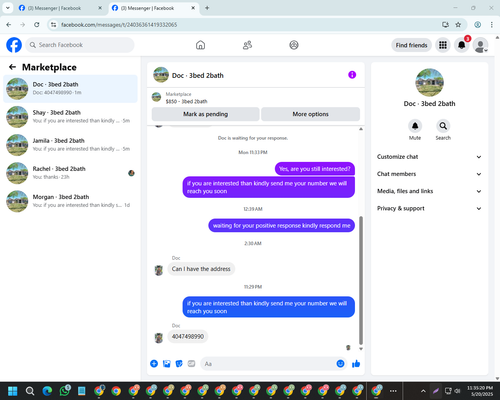Open more actions plus icon in composer
The image size is (500, 400).
coord(154,364)
